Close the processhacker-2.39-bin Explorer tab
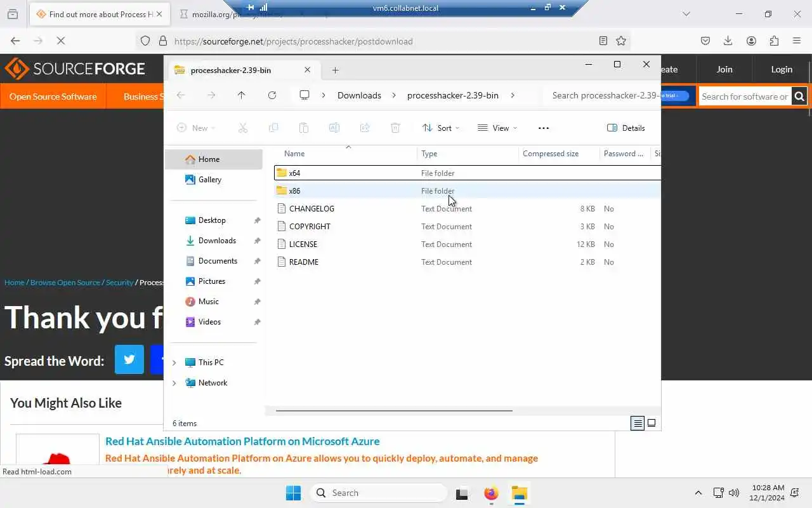This screenshot has width=812, height=508. 308,70
